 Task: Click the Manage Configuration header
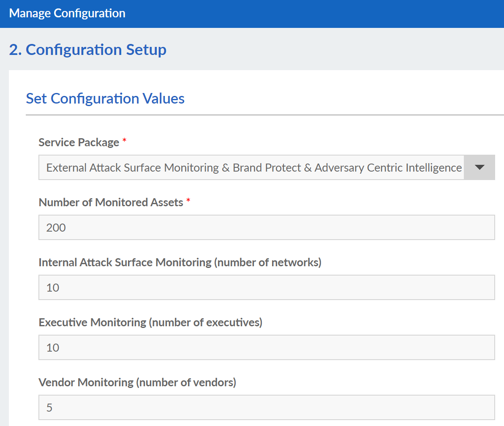[66, 13]
